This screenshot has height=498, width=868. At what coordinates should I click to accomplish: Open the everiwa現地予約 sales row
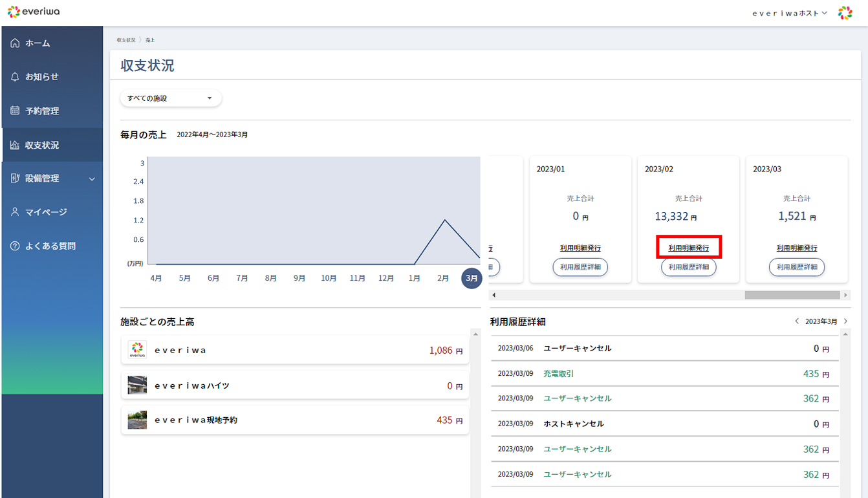[x=296, y=420]
